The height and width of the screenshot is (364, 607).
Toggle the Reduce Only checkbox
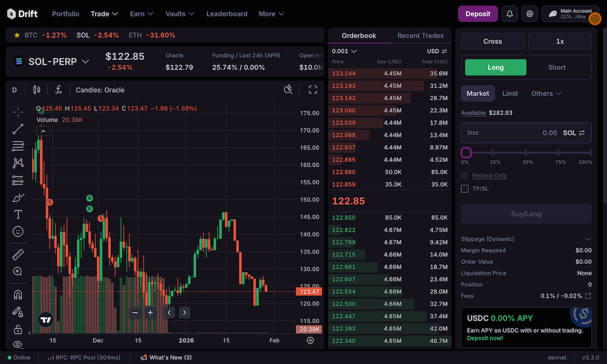pyautogui.click(x=465, y=175)
